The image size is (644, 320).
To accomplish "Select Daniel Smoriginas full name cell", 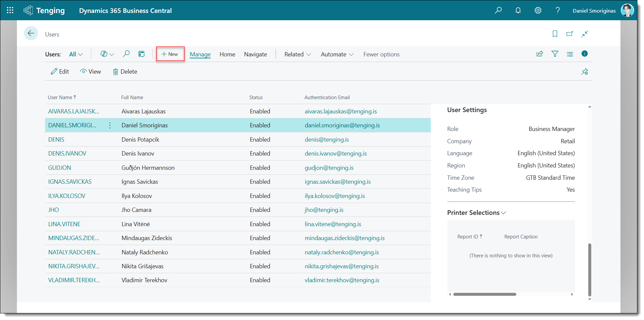I will click(x=145, y=125).
